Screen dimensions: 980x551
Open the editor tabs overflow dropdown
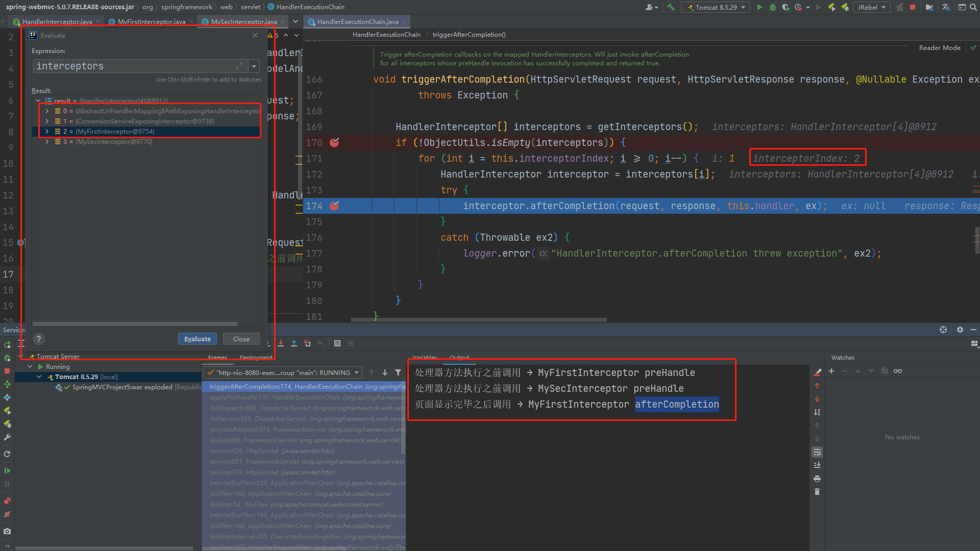coord(295,21)
